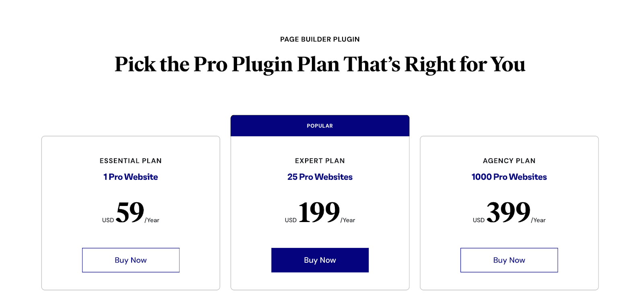
Task: Open the "25 Pro Websites" link
Action: click(x=320, y=177)
